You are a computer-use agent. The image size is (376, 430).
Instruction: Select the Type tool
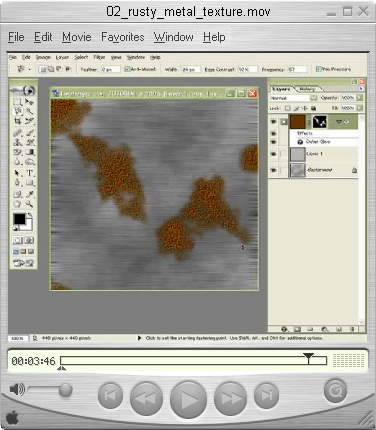[29, 173]
